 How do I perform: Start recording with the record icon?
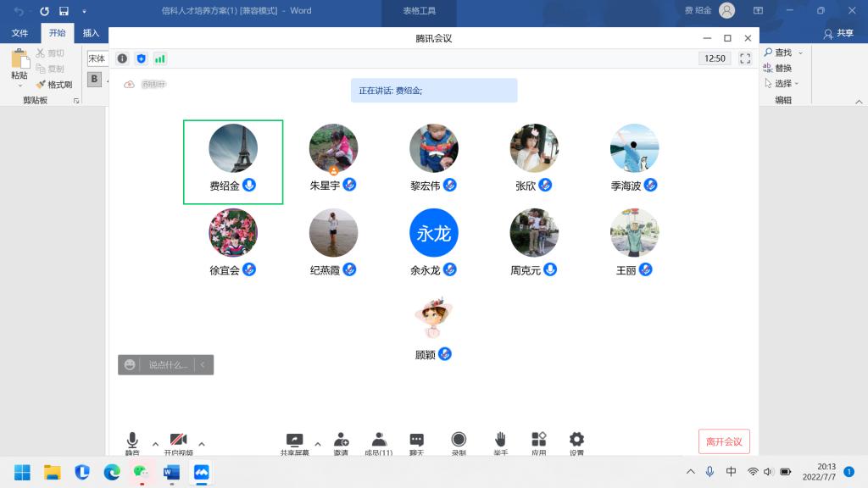[459, 440]
